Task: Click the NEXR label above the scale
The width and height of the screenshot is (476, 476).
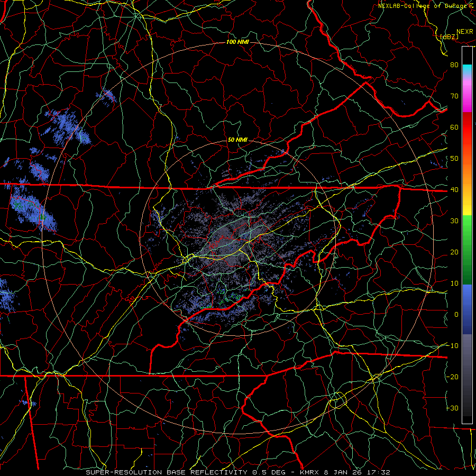Action: pos(464,32)
